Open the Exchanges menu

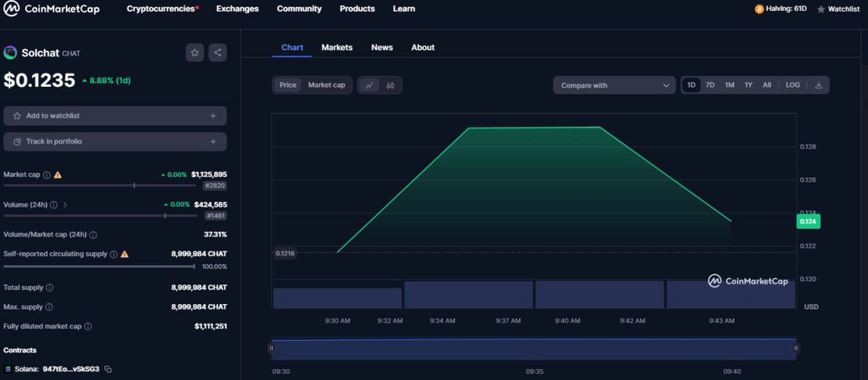[237, 9]
